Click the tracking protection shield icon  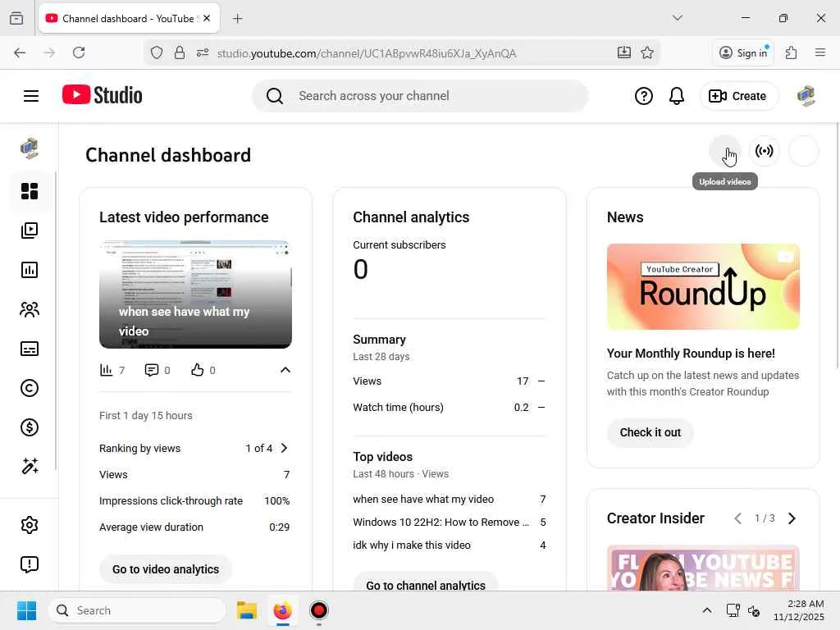pyautogui.click(x=157, y=53)
